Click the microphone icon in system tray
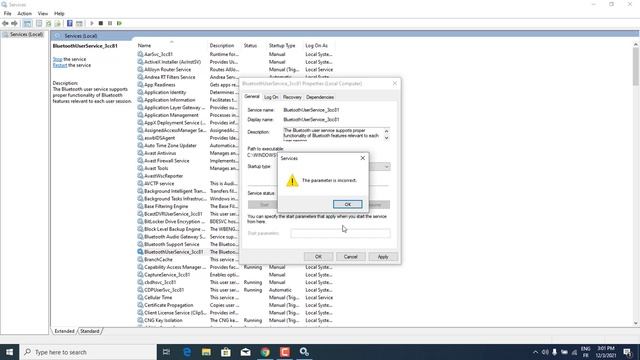640x360 pixels. [555, 352]
